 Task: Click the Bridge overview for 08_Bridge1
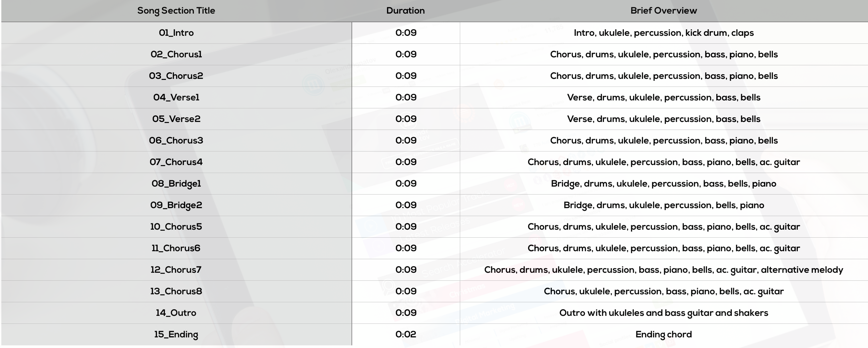pos(664,184)
